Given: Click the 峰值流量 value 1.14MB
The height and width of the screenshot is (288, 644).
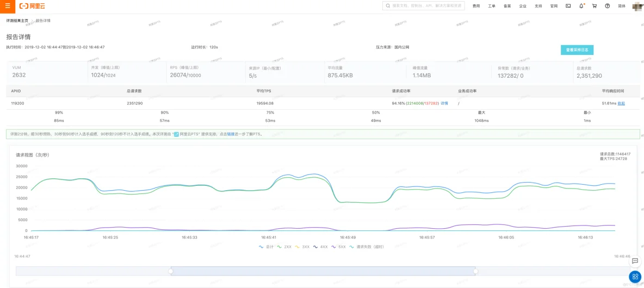Looking at the screenshot, I should point(422,76).
